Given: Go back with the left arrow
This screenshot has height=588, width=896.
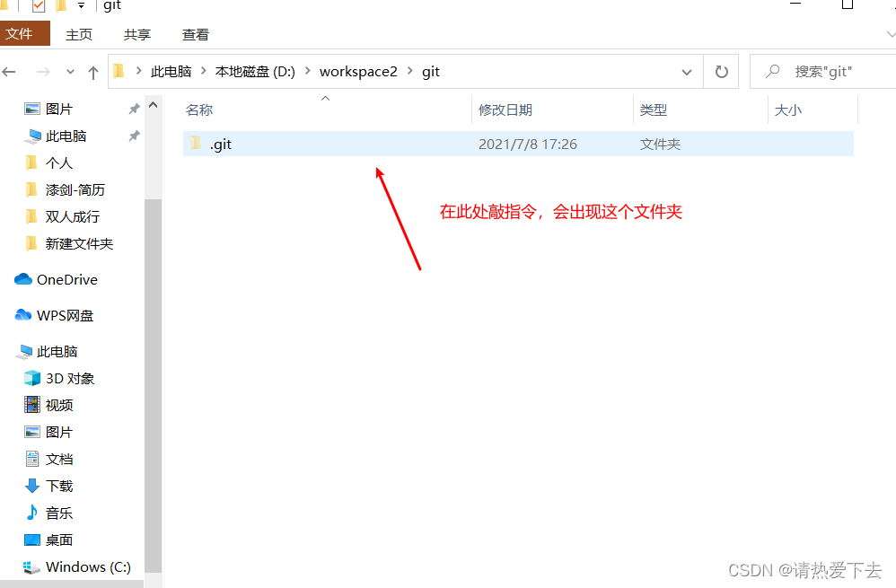Looking at the screenshot, I should point(9,72).
